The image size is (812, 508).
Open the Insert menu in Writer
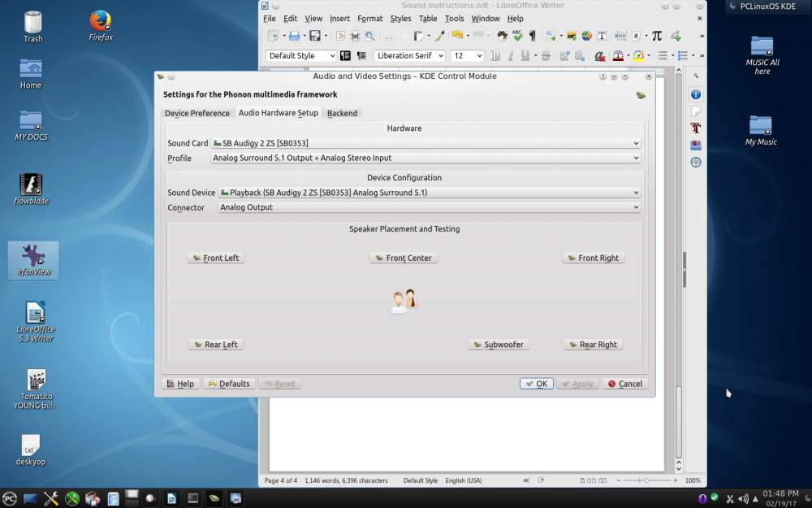point(339,19)
